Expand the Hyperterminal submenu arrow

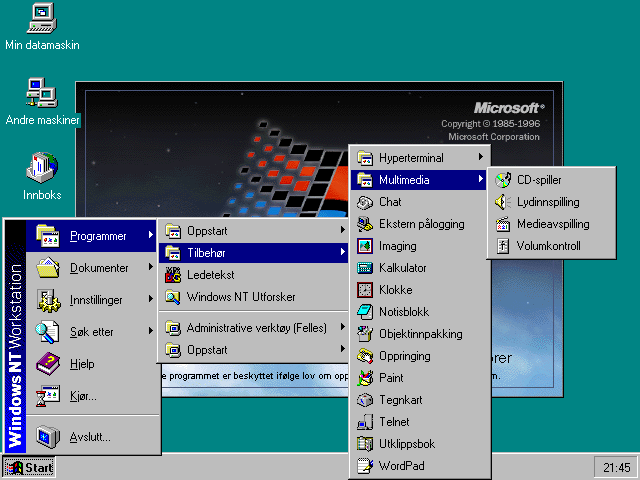point(480,158)
